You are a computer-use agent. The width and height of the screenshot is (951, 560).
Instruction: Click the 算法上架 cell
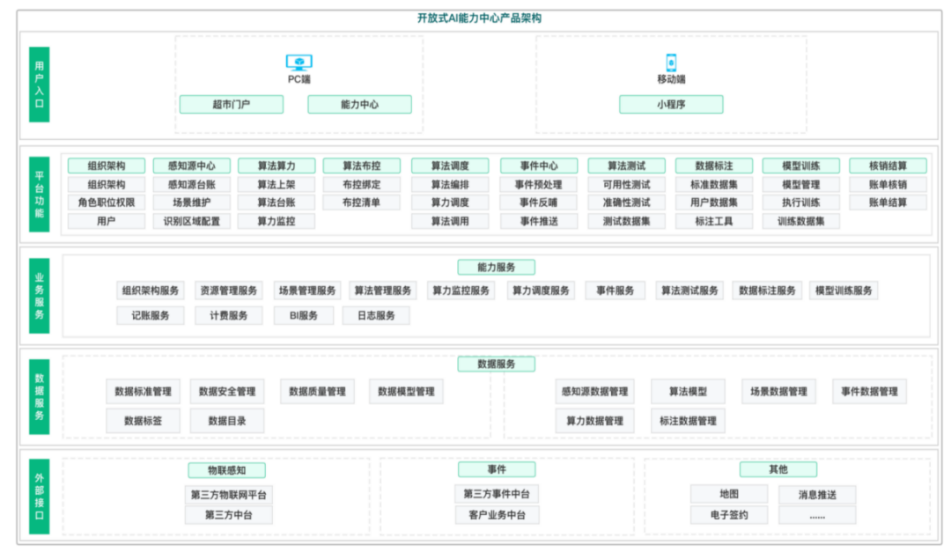click(x=276, y=184)
